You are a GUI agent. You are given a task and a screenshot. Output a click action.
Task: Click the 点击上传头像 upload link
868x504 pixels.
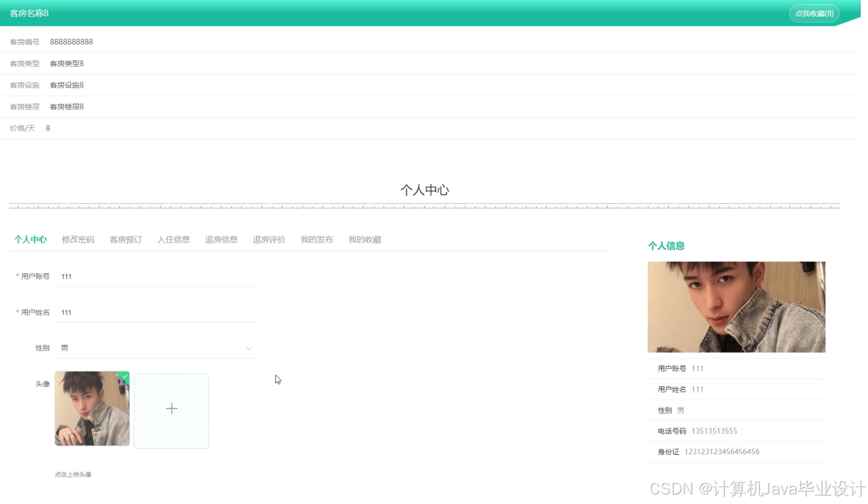pos(73,474)
